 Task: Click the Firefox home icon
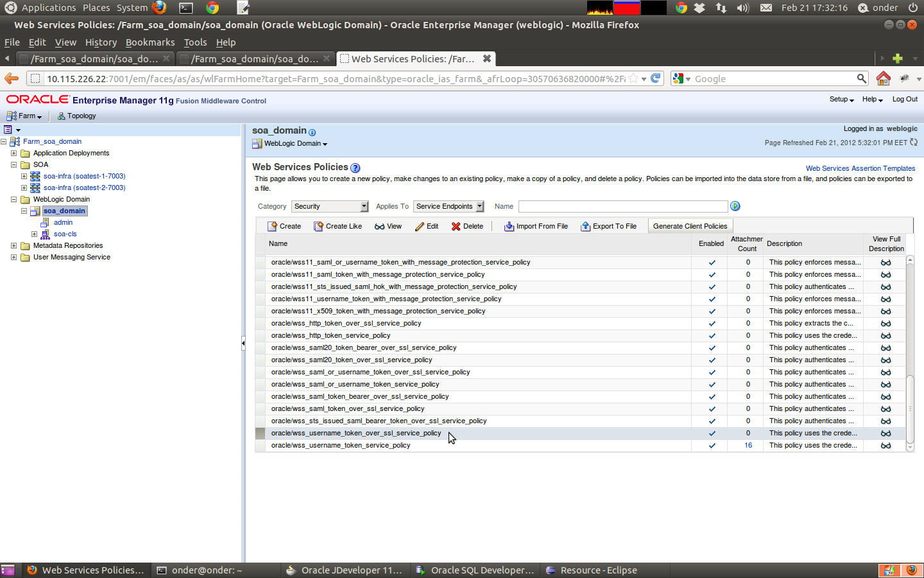pos(883,78)
